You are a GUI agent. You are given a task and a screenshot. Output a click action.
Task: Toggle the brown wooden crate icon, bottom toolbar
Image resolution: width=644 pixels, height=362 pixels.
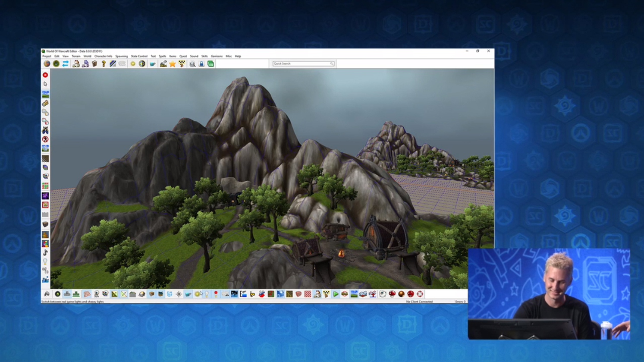[151, 294]
